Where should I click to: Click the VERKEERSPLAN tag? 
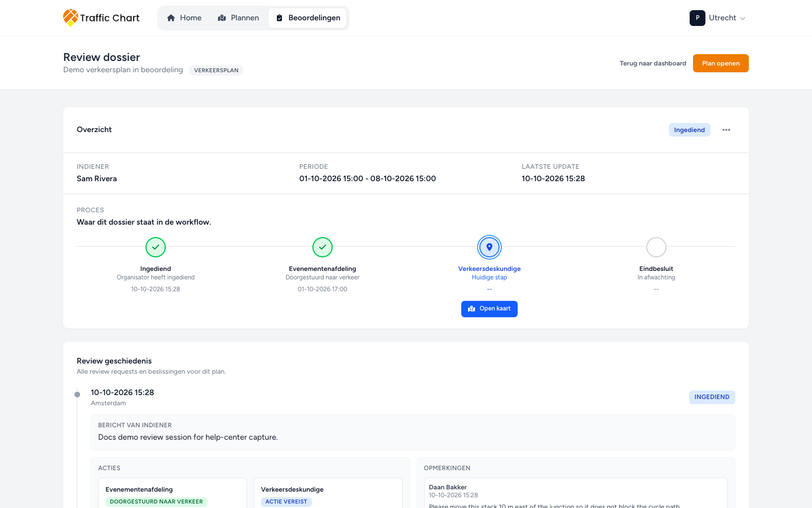pyautogui.click(x=217, y=71)
